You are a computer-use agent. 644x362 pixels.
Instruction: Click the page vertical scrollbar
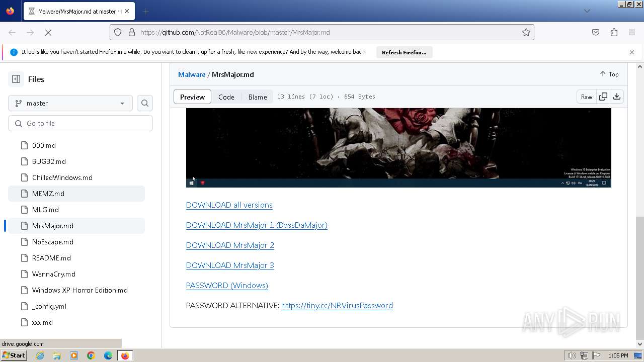pos(640,278)
